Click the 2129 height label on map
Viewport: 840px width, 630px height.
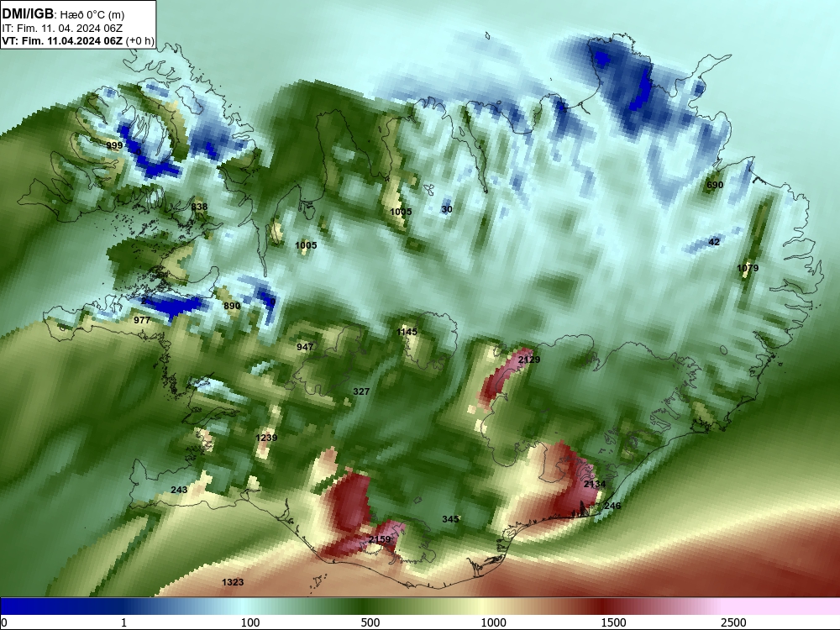pos(529,360)
